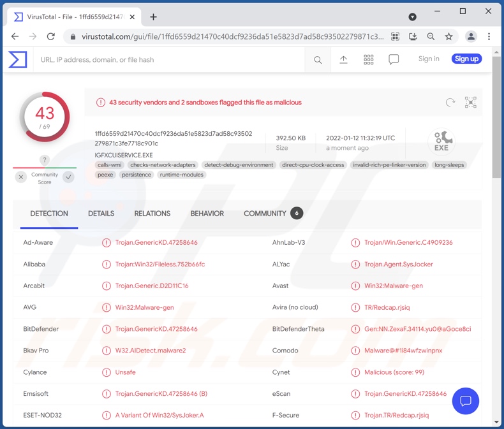Click the direct-cpu-clock-access tag
Image resolution: width=504 pixels, height=429 pixels.
[313, 165]
